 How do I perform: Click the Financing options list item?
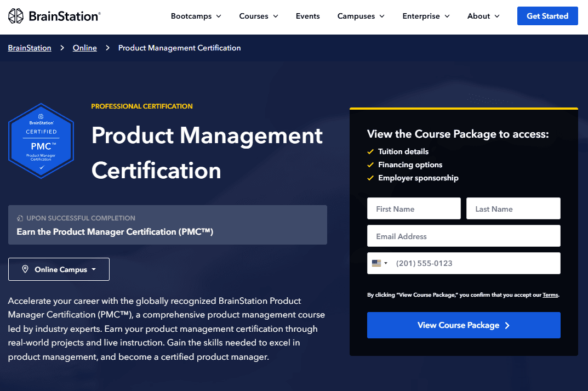pos(404,165)
